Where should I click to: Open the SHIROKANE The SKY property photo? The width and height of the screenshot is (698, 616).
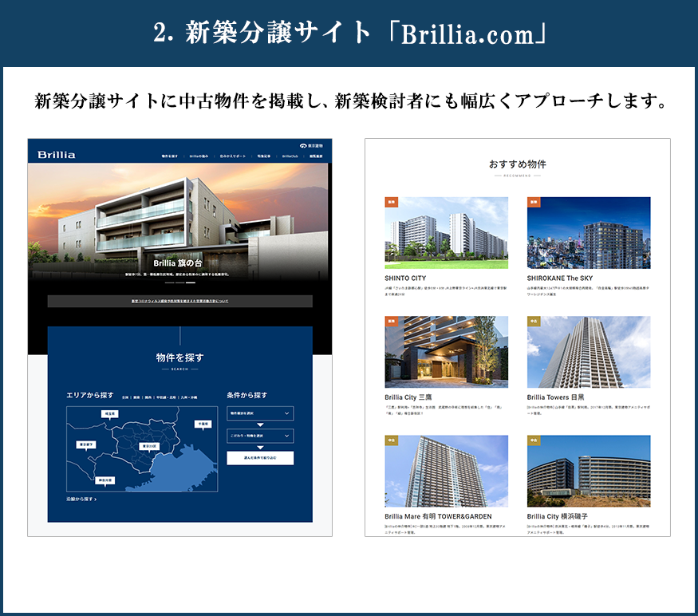pos(589,233)
